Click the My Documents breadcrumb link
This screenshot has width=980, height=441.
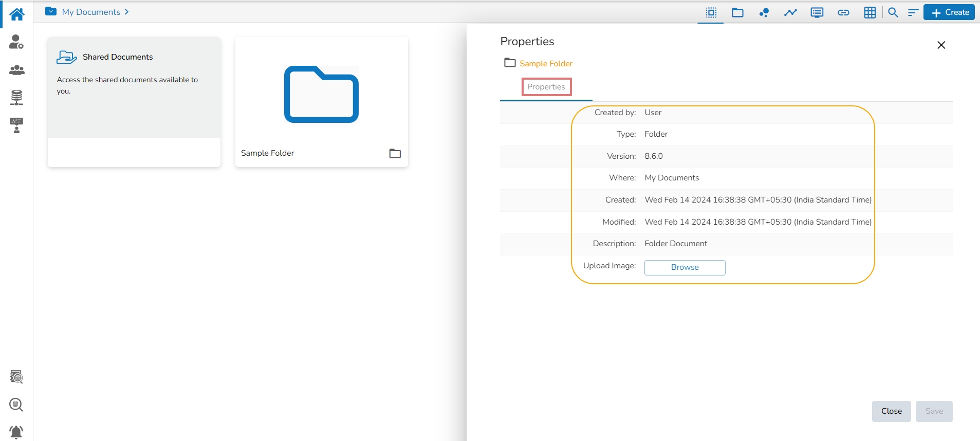pos(91,12)
